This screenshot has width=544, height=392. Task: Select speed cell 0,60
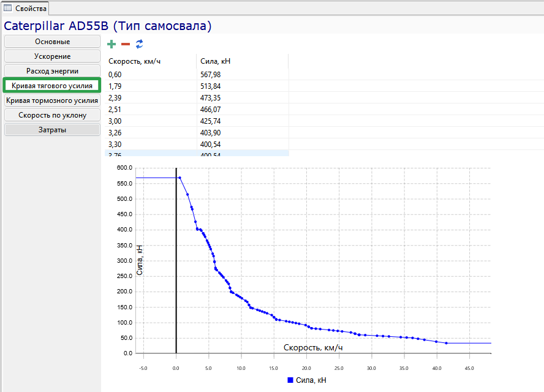[151, 75]
